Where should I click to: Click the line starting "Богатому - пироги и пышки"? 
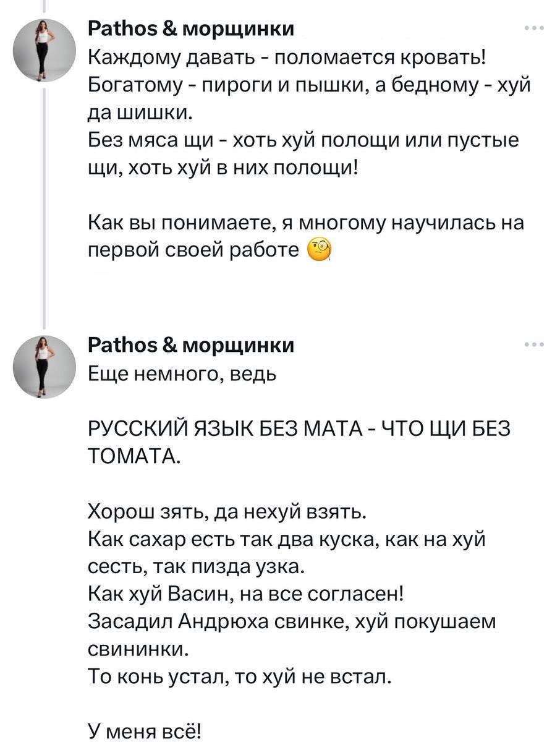(309, 87)
